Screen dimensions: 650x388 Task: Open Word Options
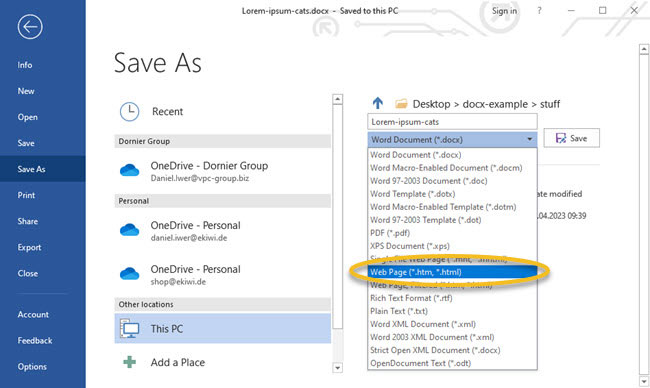click(32, 367)
